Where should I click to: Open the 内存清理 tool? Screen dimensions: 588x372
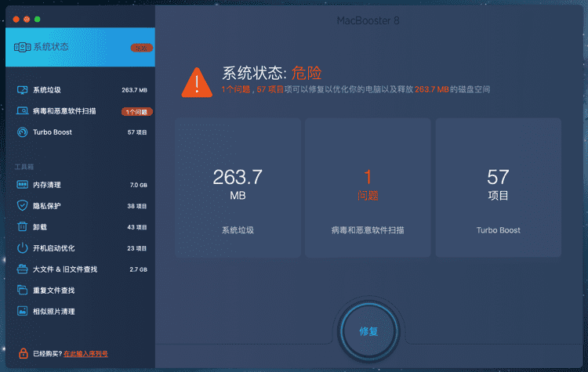[80, 185]
